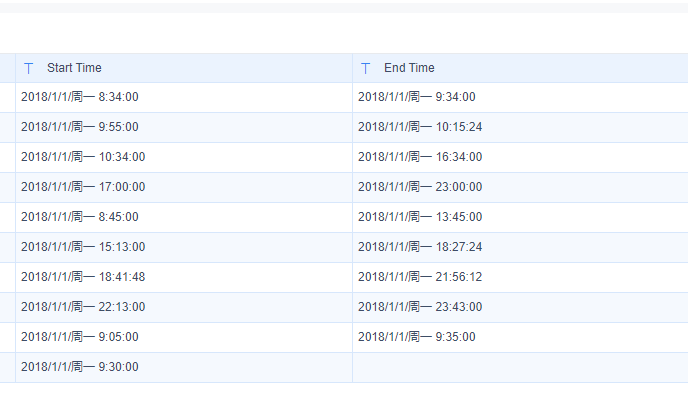Click the start time cell 18:41:48
This screenshot has width=688, height=401.
83,277
